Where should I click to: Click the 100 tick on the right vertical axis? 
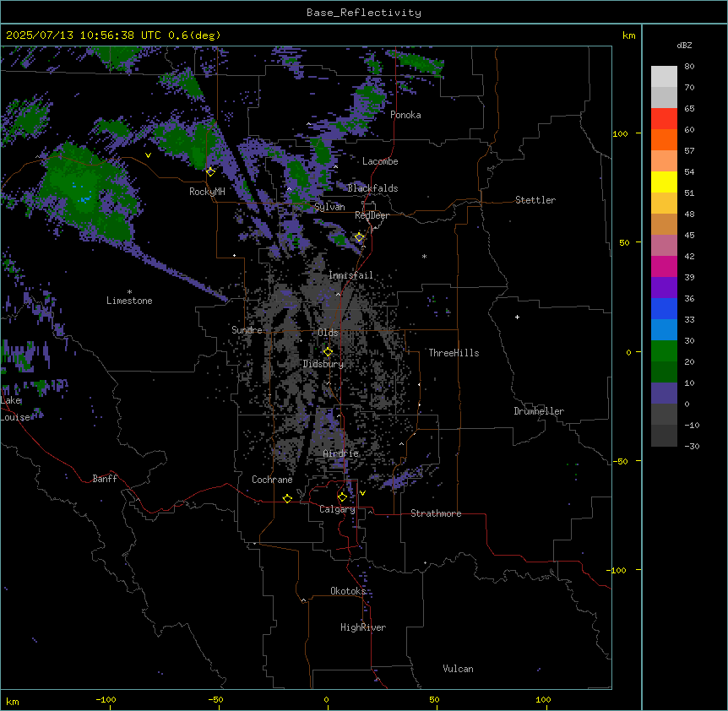point(620,133)
